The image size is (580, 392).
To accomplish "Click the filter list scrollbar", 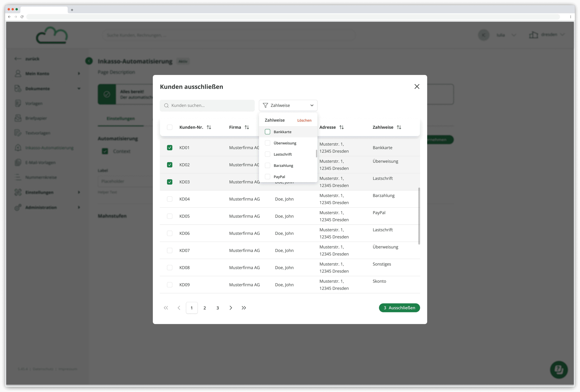I will click(316, 153).
